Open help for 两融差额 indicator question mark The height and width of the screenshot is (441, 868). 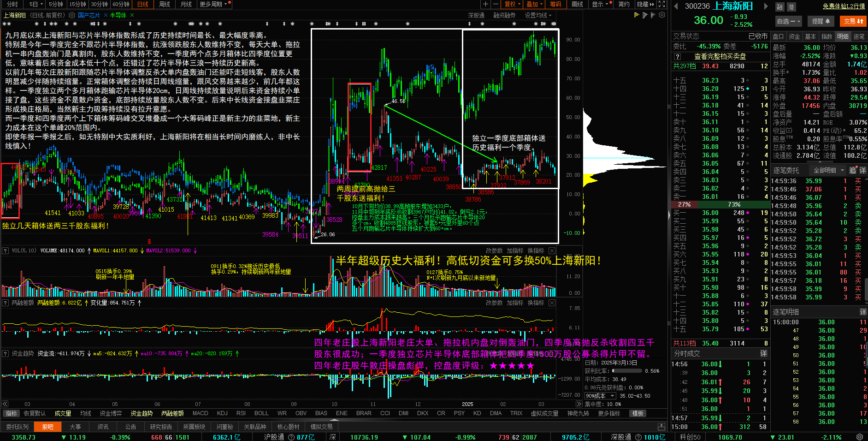pos(6,303)
